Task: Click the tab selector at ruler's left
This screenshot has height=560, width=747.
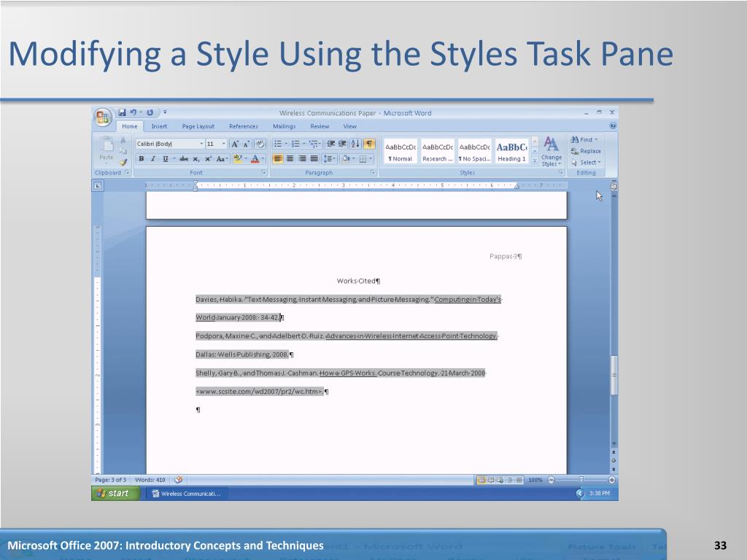Action: [x=98, y=186]
